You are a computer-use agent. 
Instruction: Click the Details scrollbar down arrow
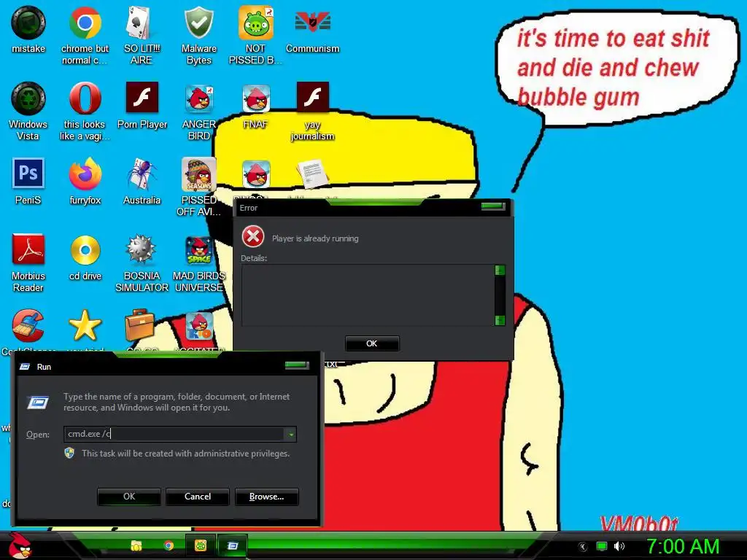(x=500, y=320)
